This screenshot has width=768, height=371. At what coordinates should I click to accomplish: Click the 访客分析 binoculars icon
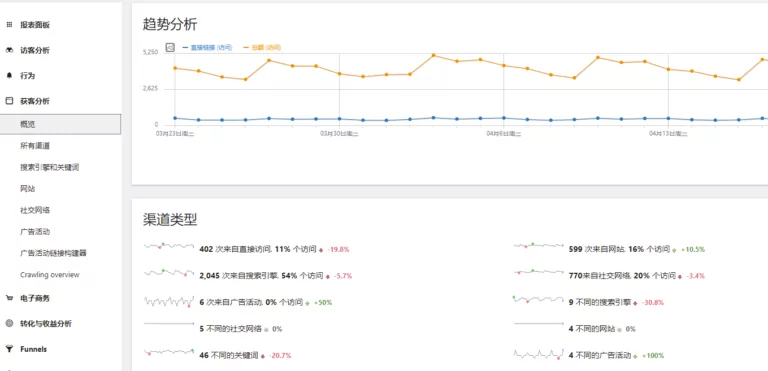9,50
